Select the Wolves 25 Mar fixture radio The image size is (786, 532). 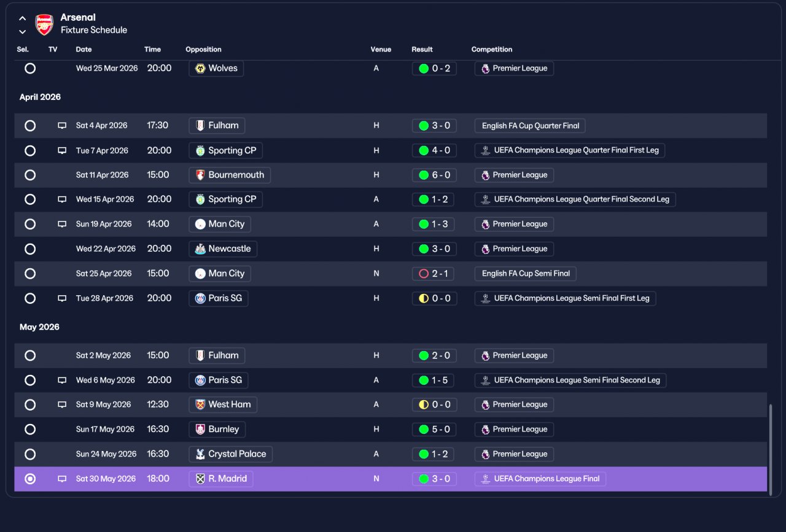pyautogui.click(x=30, y=69)
